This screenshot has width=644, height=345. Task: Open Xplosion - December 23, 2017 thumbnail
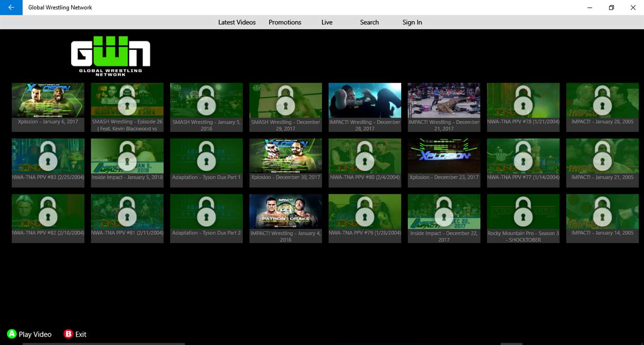tap(444, 156)
